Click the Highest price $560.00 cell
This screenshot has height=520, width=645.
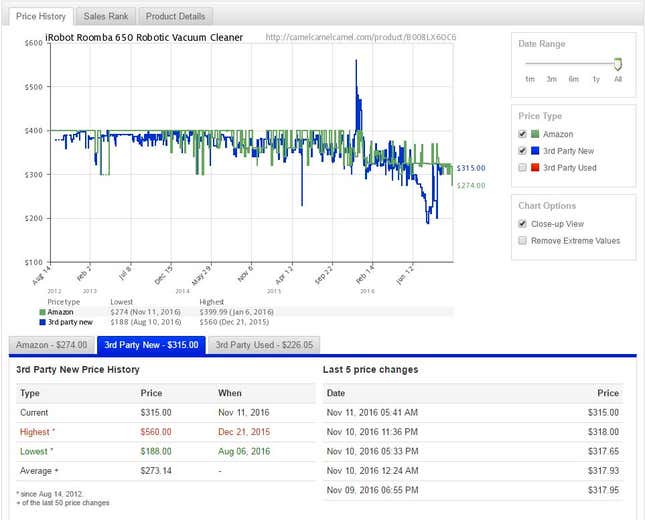(156, 432)
